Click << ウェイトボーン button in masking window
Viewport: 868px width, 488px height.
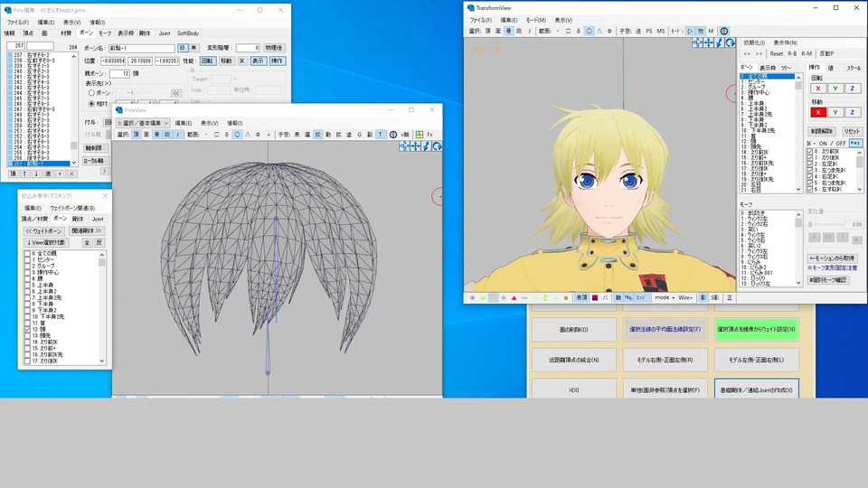(43, 230)
